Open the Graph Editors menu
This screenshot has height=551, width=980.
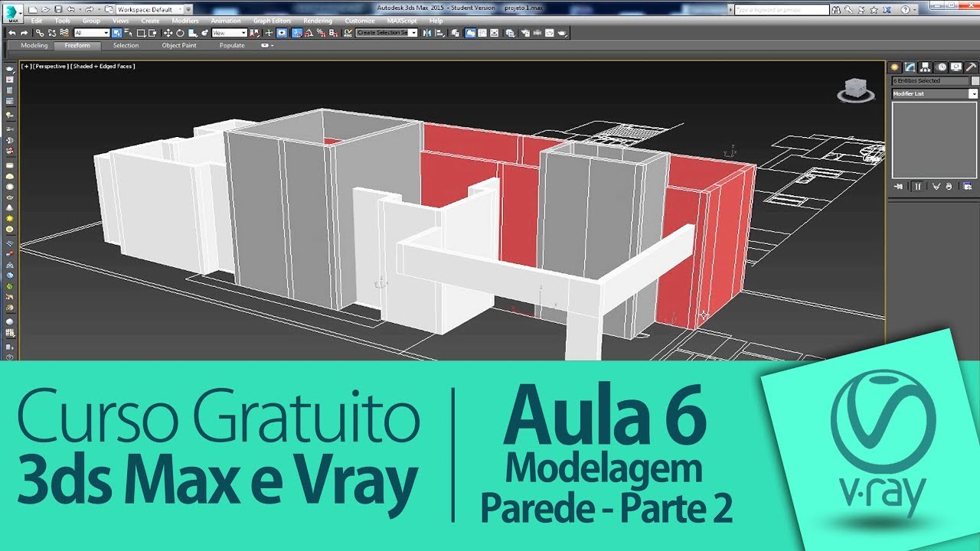click(272, 21)
